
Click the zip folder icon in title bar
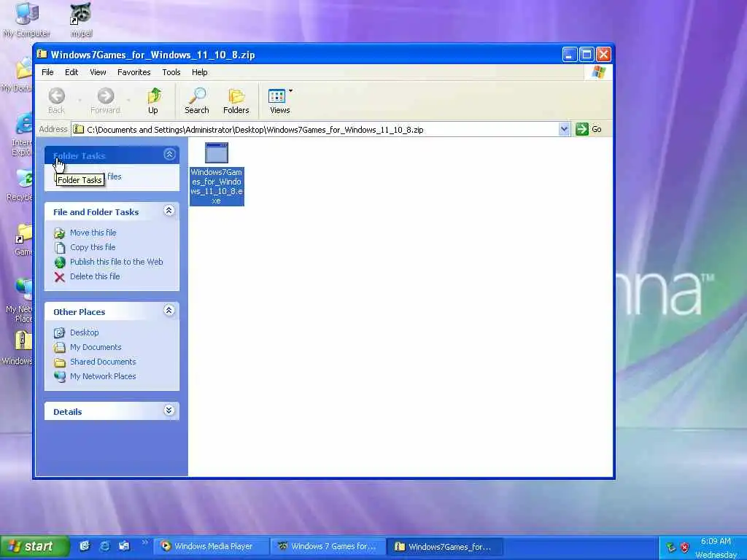tap(42, 54)
